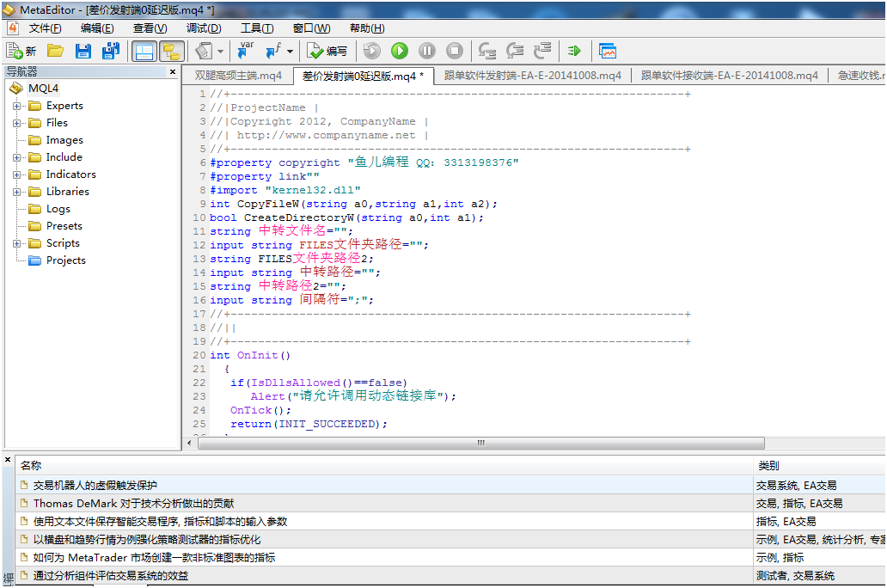Viewport: 887px width, 588px height.
Task: Select the 差价发射端0延迟版.mq4 tab
Action: [x=363, y=76]
